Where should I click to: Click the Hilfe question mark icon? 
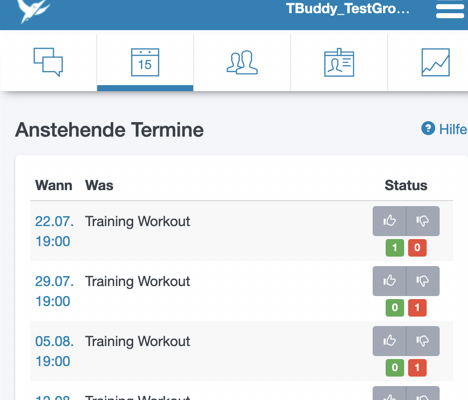point(428,129)
